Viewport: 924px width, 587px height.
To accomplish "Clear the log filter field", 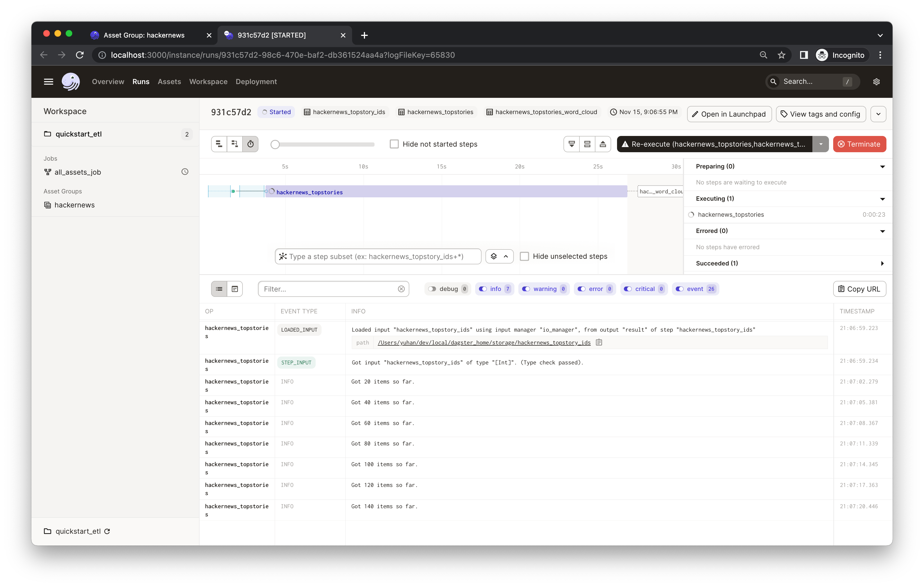I will tap(401, 289).
